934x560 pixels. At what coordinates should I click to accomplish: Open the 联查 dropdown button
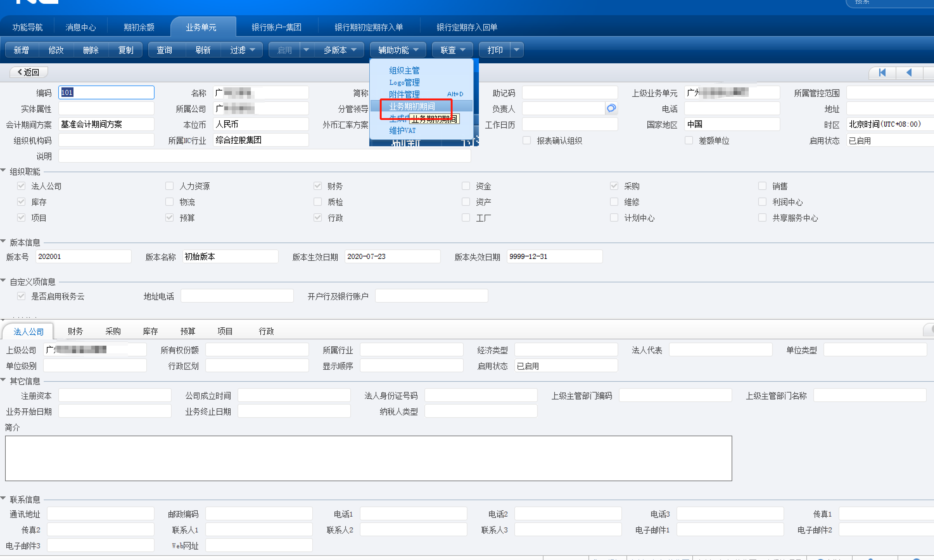[452, 50]
